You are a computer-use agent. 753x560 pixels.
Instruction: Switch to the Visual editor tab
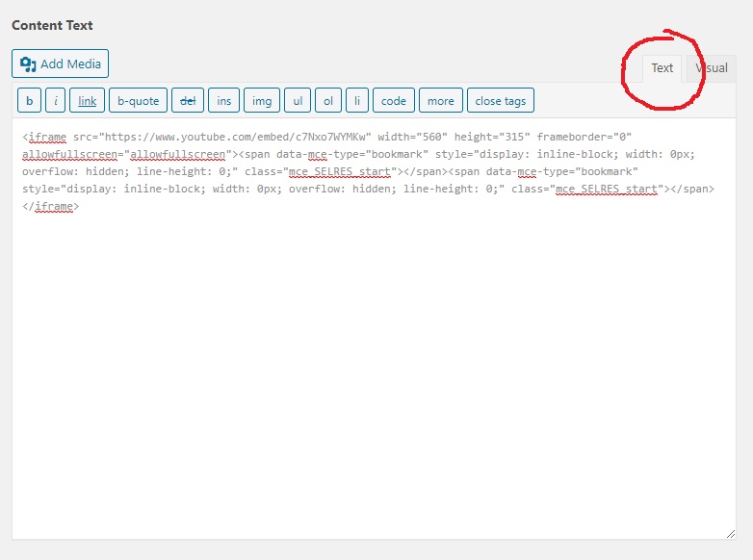pos(712,68)
